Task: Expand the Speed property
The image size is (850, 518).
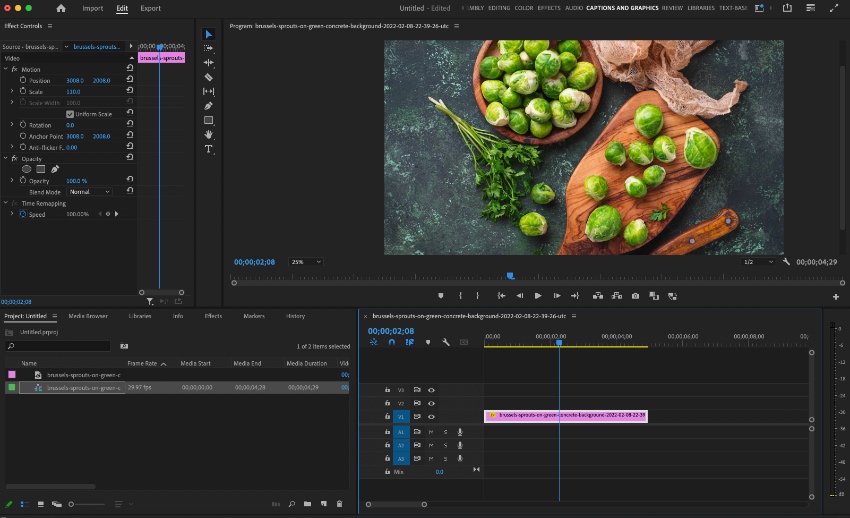Action: click(12, 214)
